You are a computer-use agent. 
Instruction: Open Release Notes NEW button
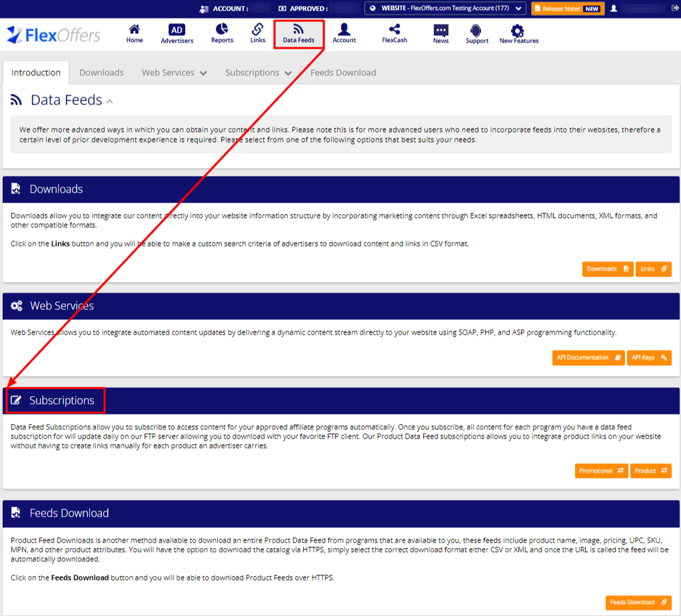coord(568,8)
